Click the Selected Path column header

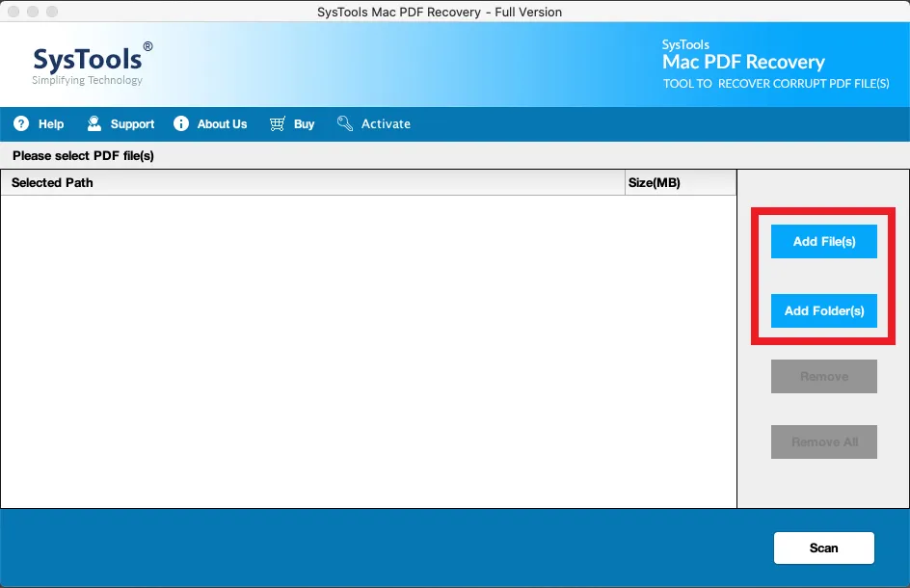(312, 183)
